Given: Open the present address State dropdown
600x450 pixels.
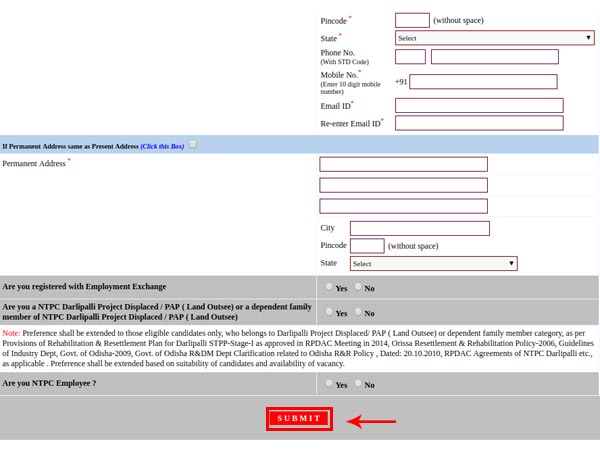Looking at the screenshot, I should click(x=494, y=38).
